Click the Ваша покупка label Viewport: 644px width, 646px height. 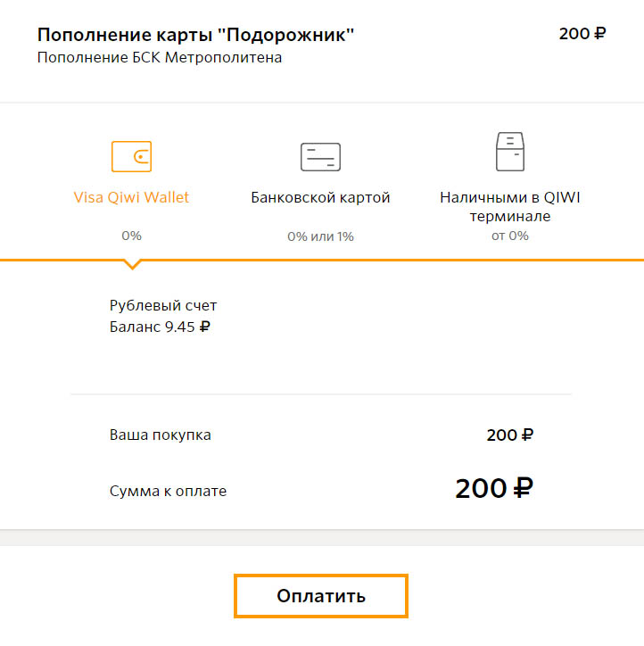[x=161, y=435]
